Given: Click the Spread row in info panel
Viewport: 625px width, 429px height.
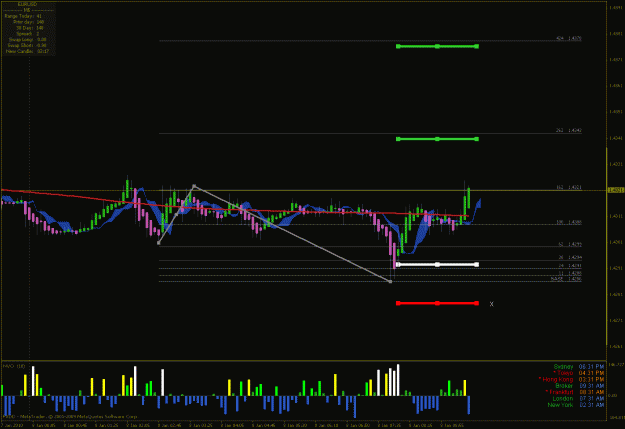Looking at the screenshot, I should tap(28, 34).
